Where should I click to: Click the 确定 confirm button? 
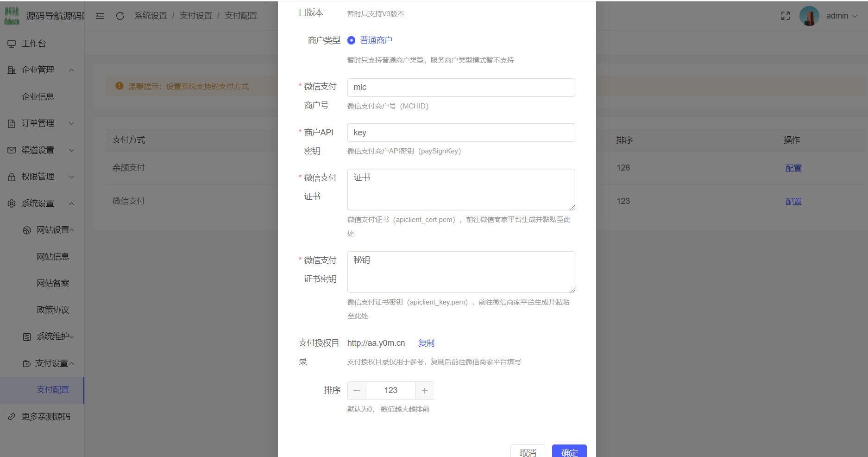tap(569, 451)
